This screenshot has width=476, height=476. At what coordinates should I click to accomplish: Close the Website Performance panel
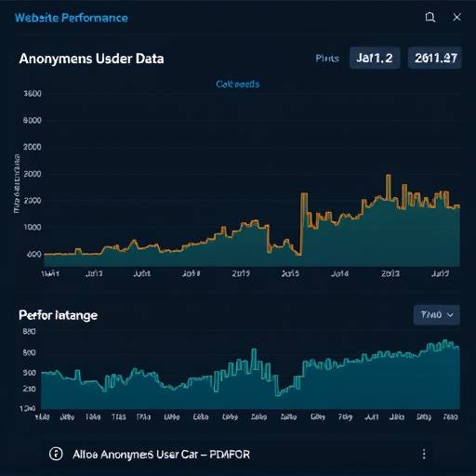pyautogui.click(x=456, y=17)
